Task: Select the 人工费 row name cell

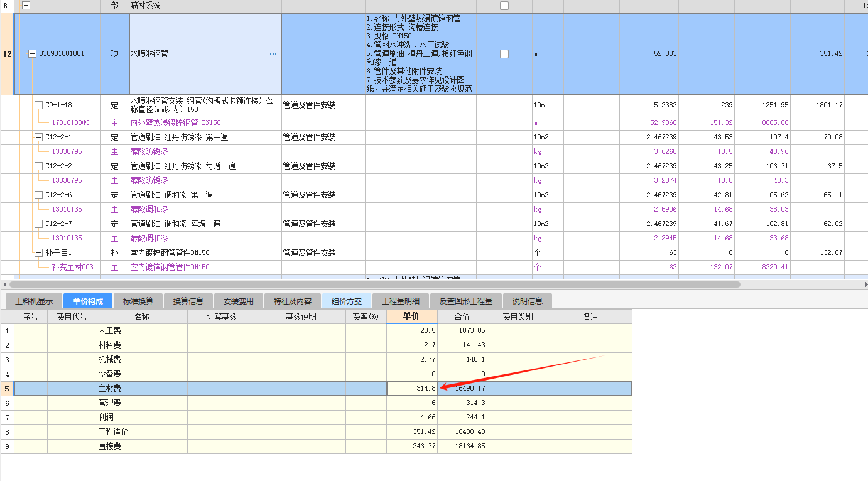Action: point(142,331)
